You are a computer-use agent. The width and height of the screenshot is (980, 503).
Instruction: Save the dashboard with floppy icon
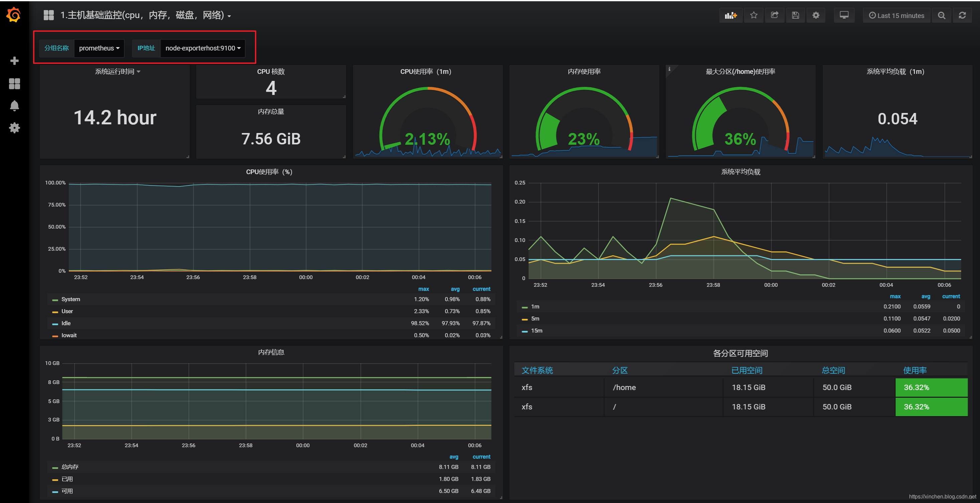795,15
